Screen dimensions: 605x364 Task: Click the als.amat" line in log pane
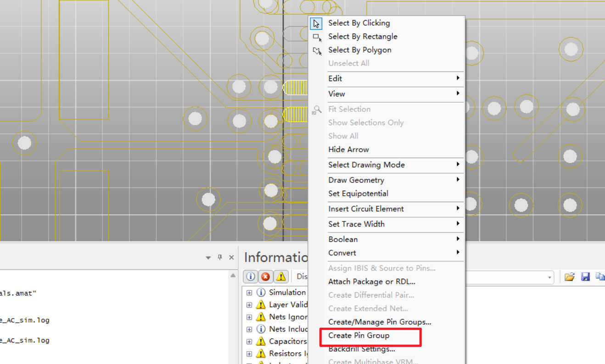(x=18, y=293)
